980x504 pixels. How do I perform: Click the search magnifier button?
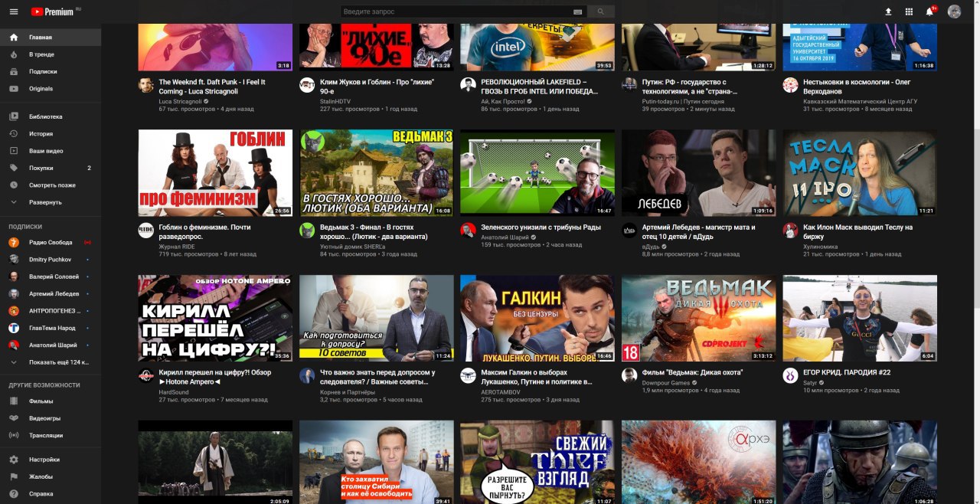[601, 11]
